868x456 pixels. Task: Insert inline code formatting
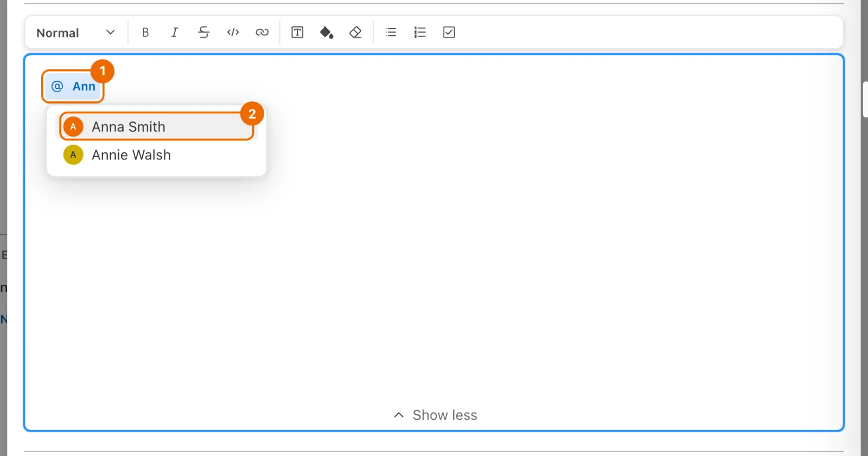(233, 33)
